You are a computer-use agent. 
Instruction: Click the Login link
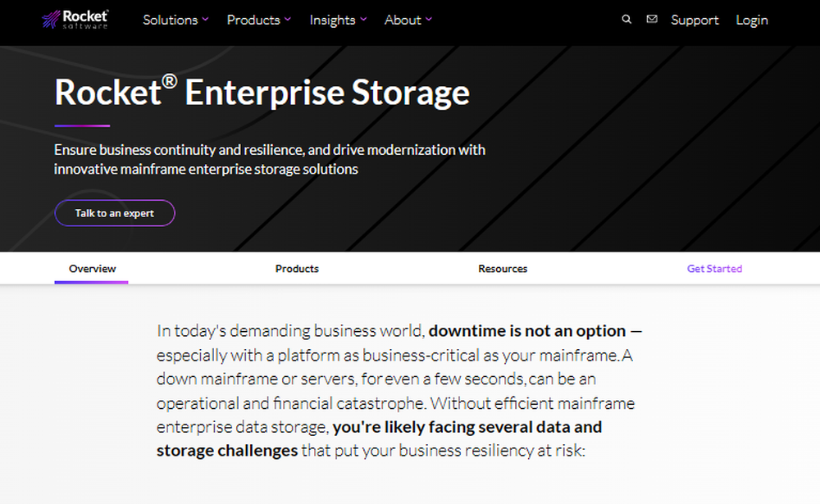(751, 20)
